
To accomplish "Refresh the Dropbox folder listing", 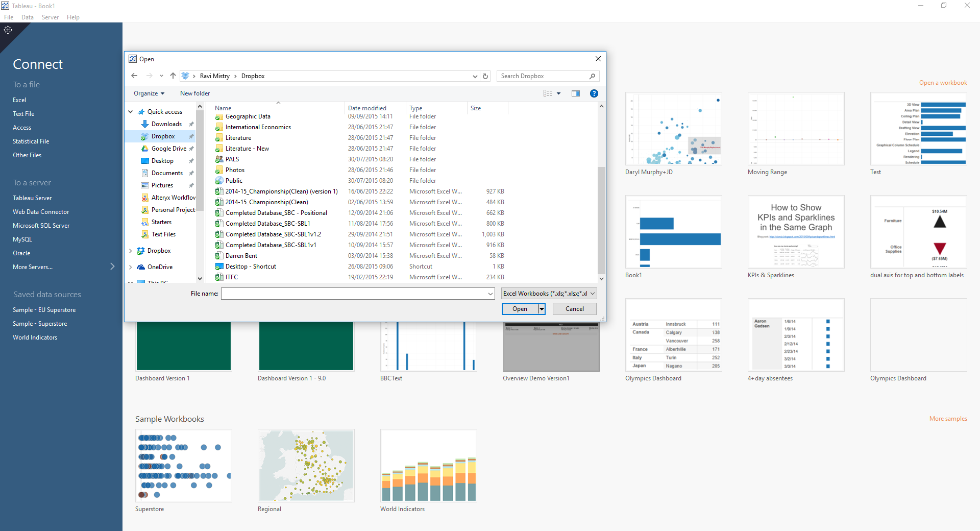I will [x=485, y=76].
